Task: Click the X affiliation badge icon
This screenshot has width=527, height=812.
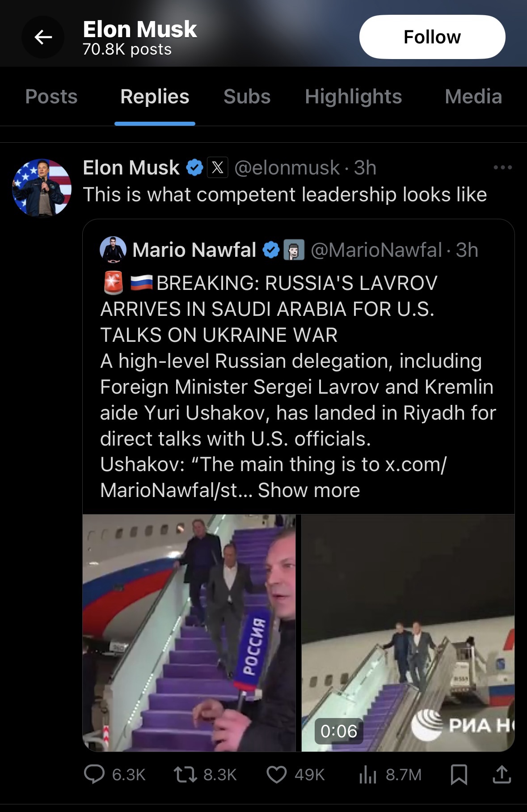Action: coord(218,168)
